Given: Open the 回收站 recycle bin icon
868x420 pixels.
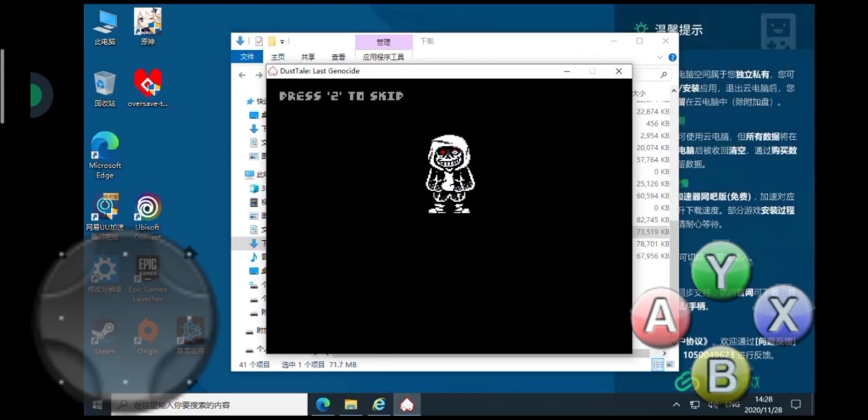Looking at the screenshot, I should (104, 88).
